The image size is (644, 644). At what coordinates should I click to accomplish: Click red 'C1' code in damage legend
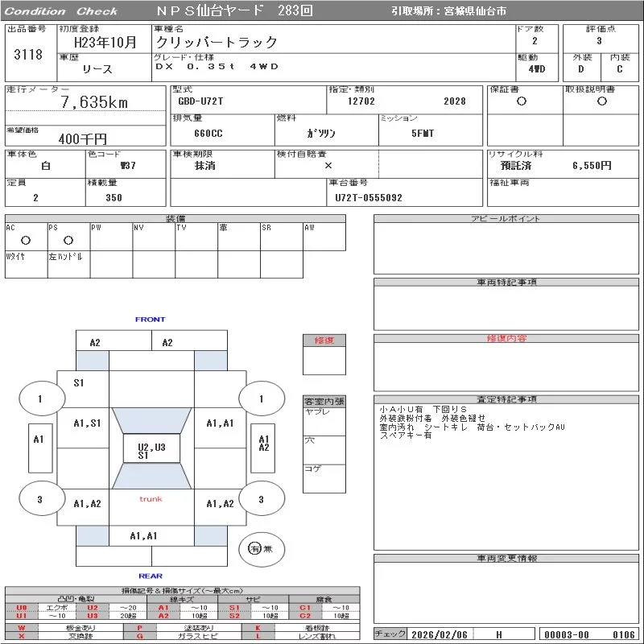click(x=305, y=608)
